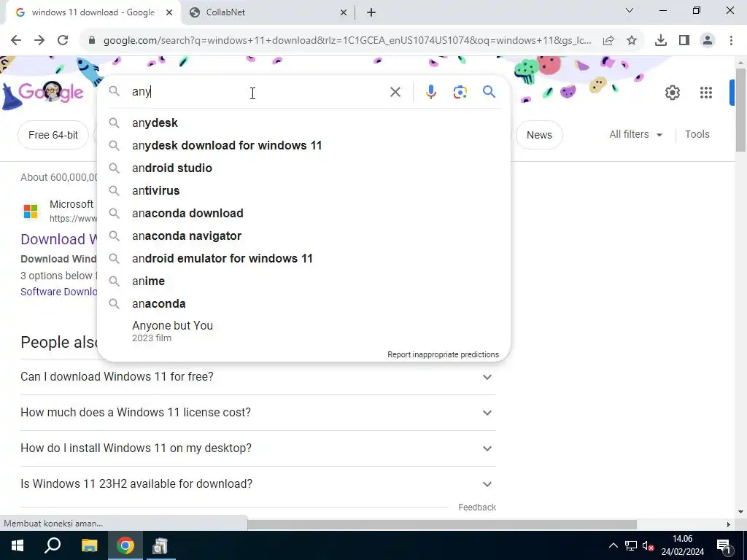Expand 'Is Windows 11 23H2 available for download?'

(x=258, y=484)
